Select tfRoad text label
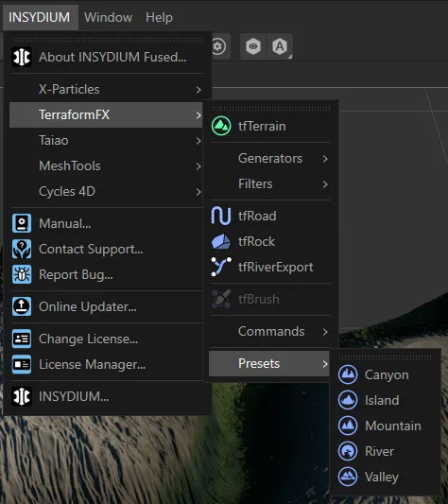 click(x=257, y=216)
